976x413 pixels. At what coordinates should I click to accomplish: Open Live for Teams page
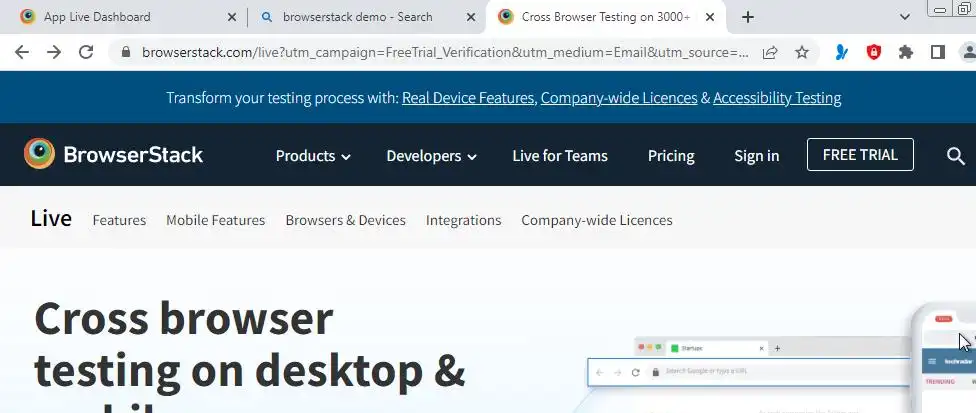pos(560,155)
